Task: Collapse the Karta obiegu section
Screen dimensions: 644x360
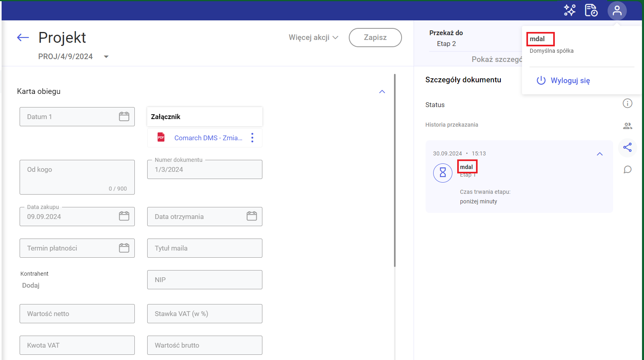Action: 382,91
